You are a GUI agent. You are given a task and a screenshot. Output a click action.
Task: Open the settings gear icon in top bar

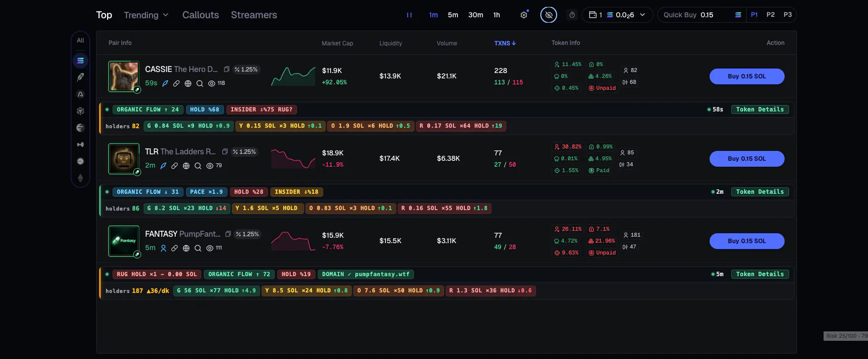(524, 15)
